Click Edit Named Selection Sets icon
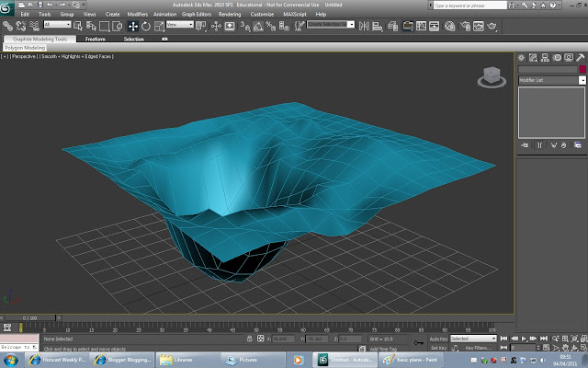 300,26
